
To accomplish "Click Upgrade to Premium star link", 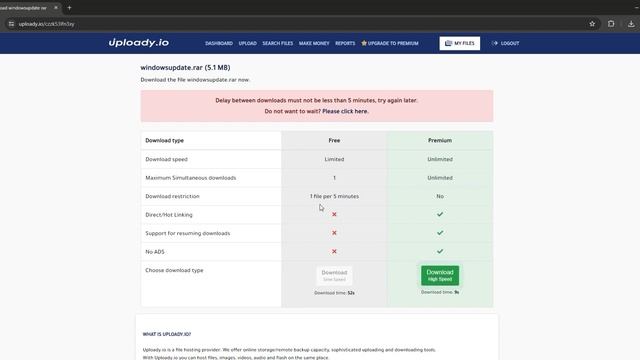I will point(390,43).
